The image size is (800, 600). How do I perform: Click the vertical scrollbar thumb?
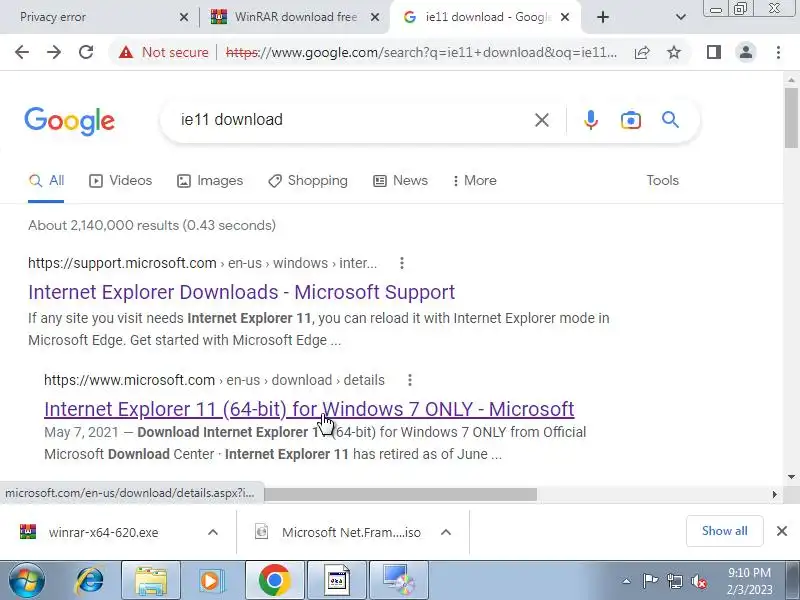[791, 117]
